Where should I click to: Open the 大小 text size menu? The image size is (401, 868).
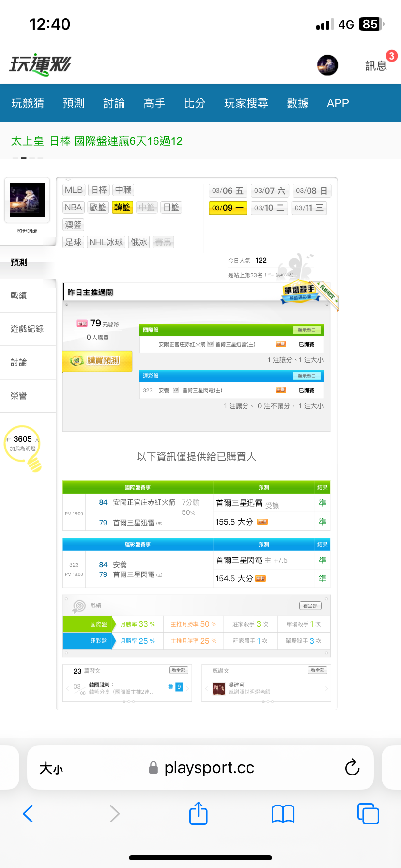click(x=51, y=768)
